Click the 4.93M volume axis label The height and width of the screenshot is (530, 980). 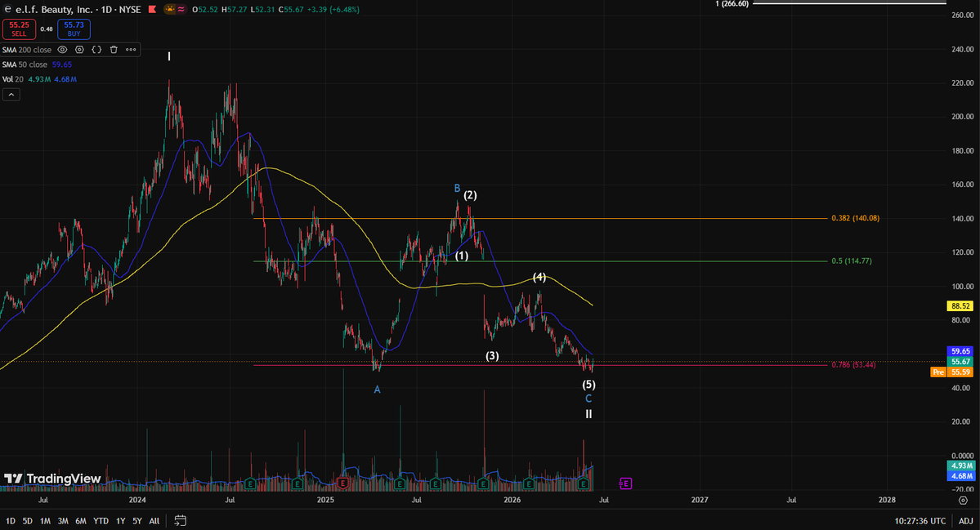coord(960,465)
